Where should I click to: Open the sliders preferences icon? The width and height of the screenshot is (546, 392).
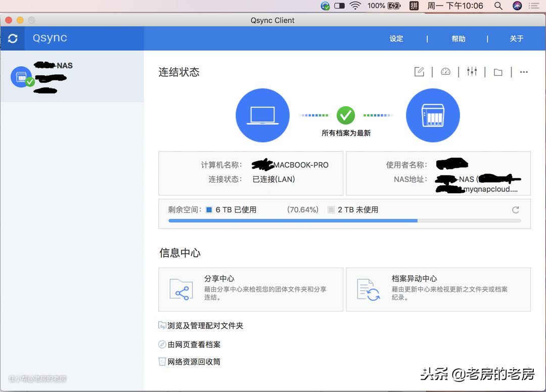coord(472,72)
